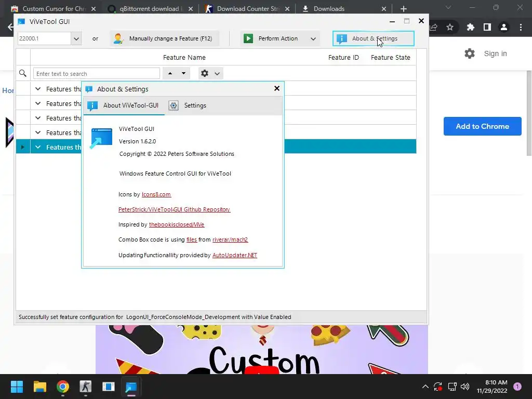The height and width of the screenshot is (399, 532).
Task: Collapse the first Features group row
Action: tap(38, 89)
